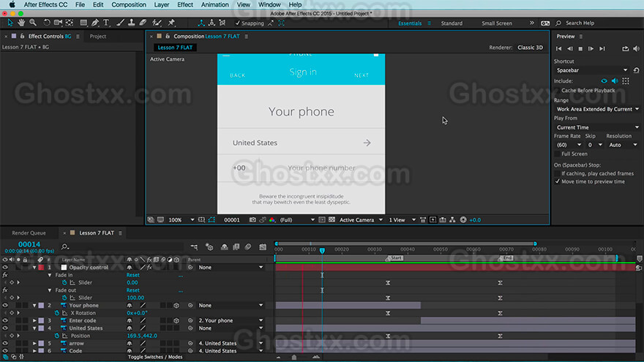Open parent dropdown for Enter code layer
This screenshot has width=644, height=362.
231,320
